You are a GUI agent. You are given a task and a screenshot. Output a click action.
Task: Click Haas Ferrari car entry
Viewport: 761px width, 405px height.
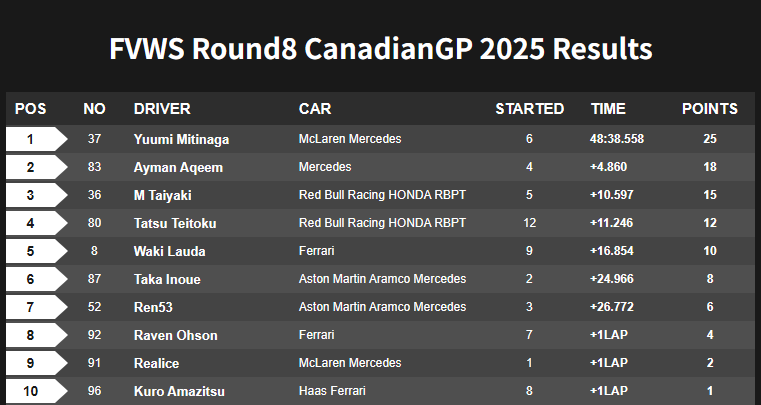tap(332, 391)
